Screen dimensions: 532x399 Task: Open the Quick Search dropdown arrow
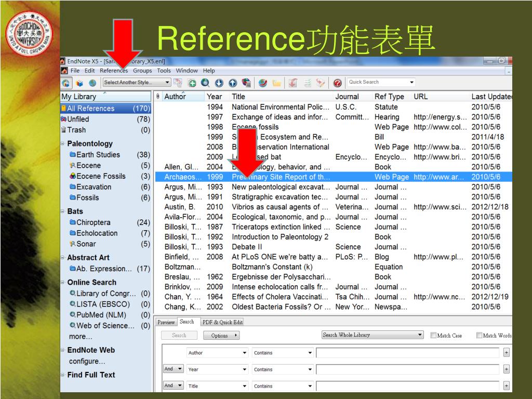pos(411,83)
